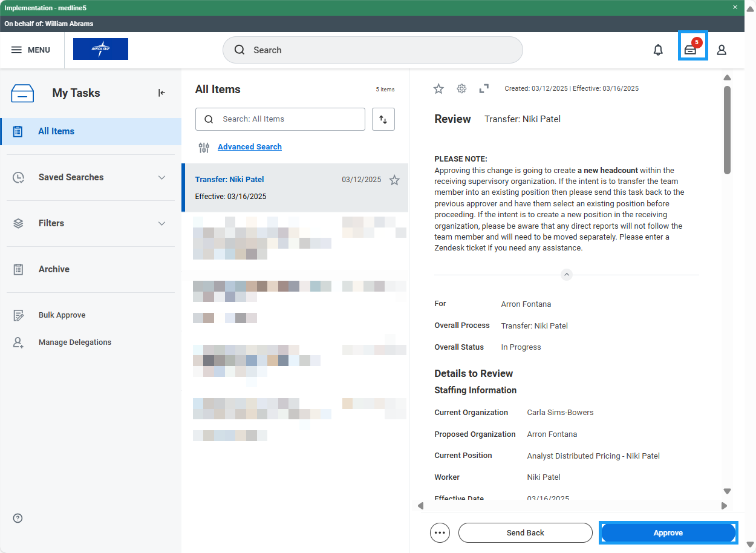Open the My Tasks inbox icon

692,50
